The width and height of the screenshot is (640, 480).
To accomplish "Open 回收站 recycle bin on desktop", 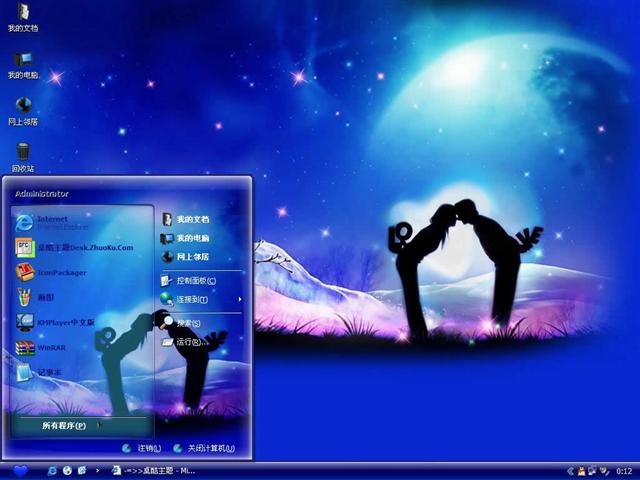I will pyautogui.click(x=23, y=157).
